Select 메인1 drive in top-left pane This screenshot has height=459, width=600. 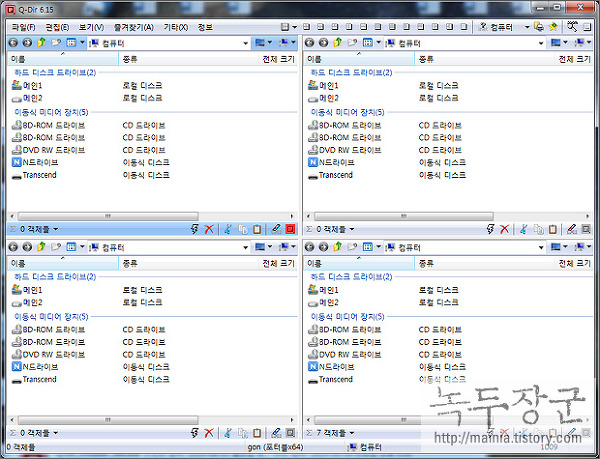click(27, 85)
